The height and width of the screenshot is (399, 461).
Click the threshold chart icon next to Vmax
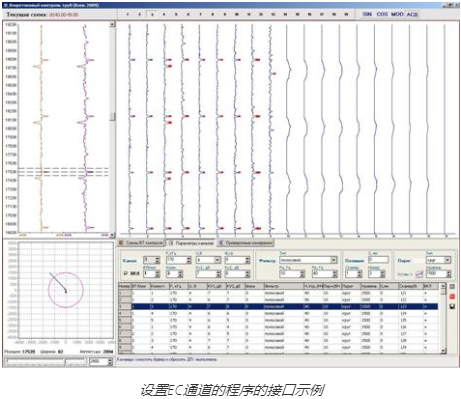(x=419, y=274)
